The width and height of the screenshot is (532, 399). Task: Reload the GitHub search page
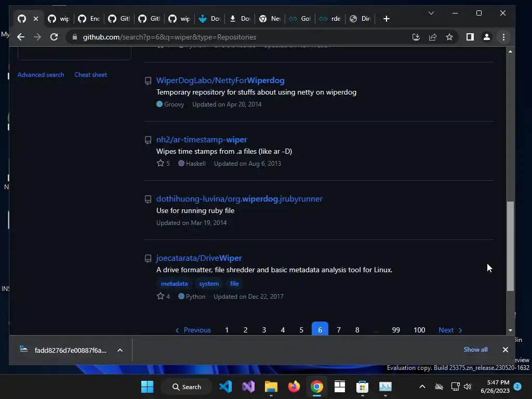click(54, 37)
